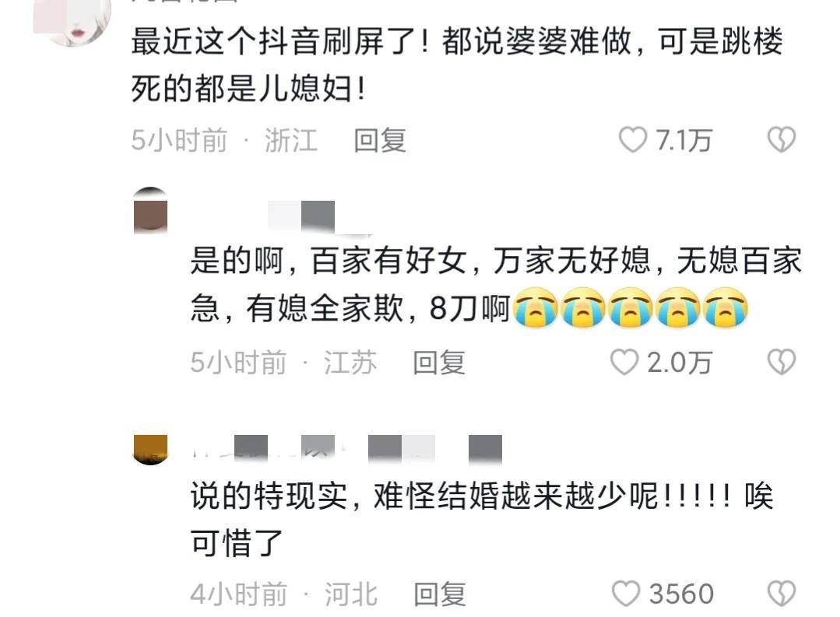Dislike the 河北 reply using the broken heart
Screen dimensions: 840x617
pyautogui.click(x=782, y=594)
